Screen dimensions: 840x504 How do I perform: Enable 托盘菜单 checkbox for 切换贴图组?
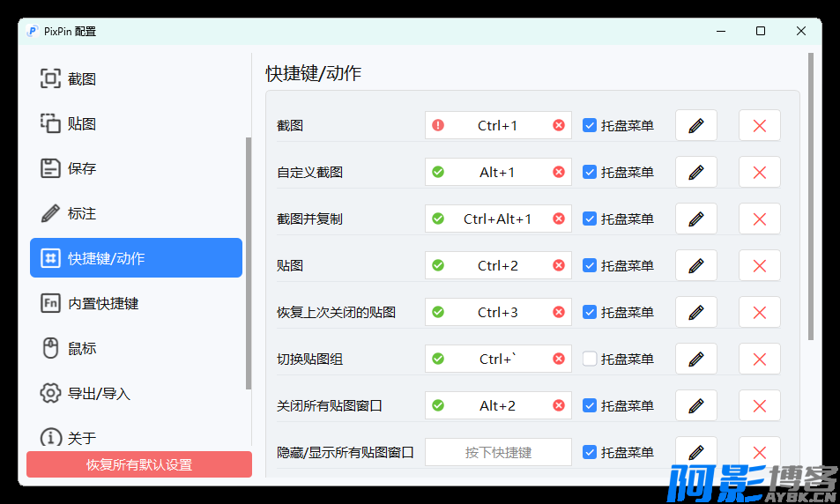590,359
